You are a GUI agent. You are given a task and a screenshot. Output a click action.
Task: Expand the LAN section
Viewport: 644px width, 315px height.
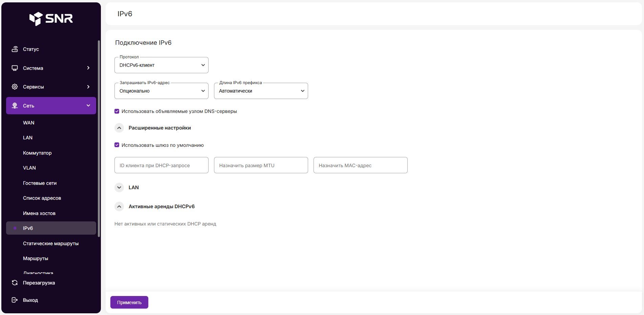(119, 188)
